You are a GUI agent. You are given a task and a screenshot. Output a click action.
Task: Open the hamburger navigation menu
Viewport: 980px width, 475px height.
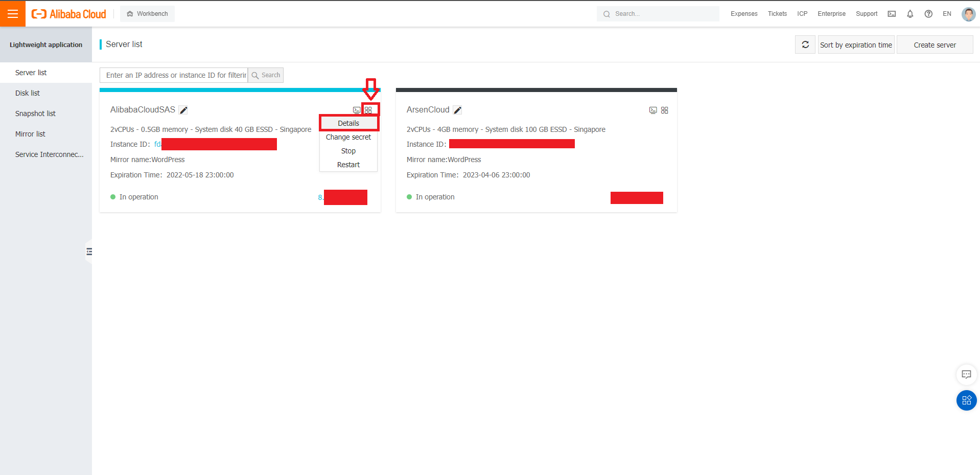(13, 14)
